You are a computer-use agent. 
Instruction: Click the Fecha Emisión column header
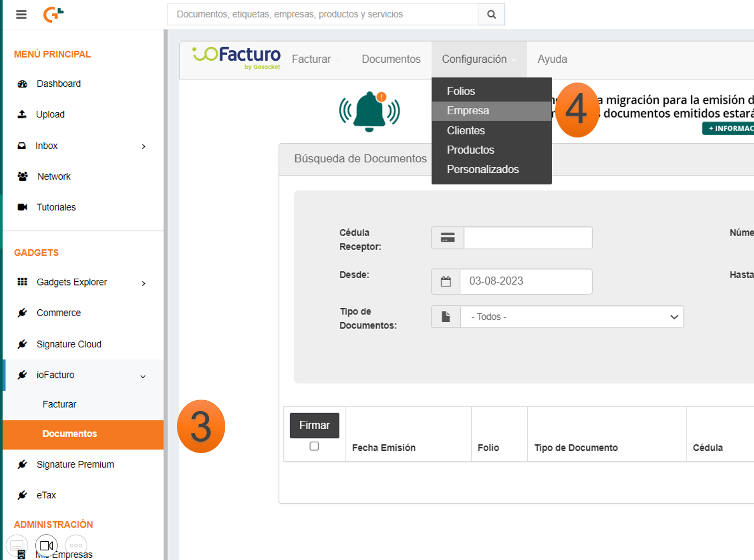383,447
